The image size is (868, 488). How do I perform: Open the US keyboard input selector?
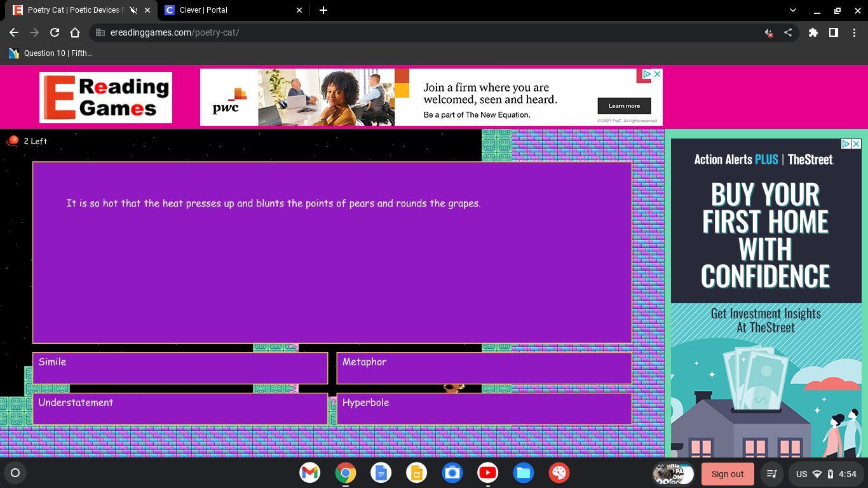[802, 474]
